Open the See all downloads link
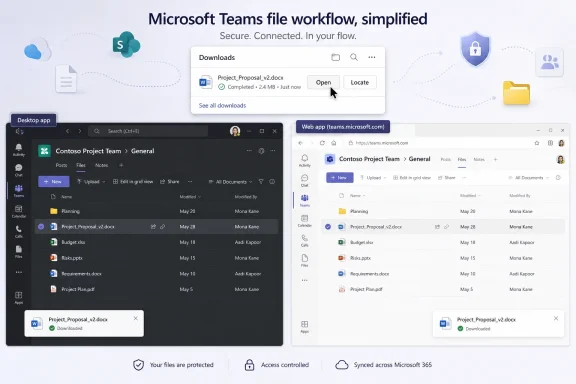576x384 pixels. [x=222, y=105]
